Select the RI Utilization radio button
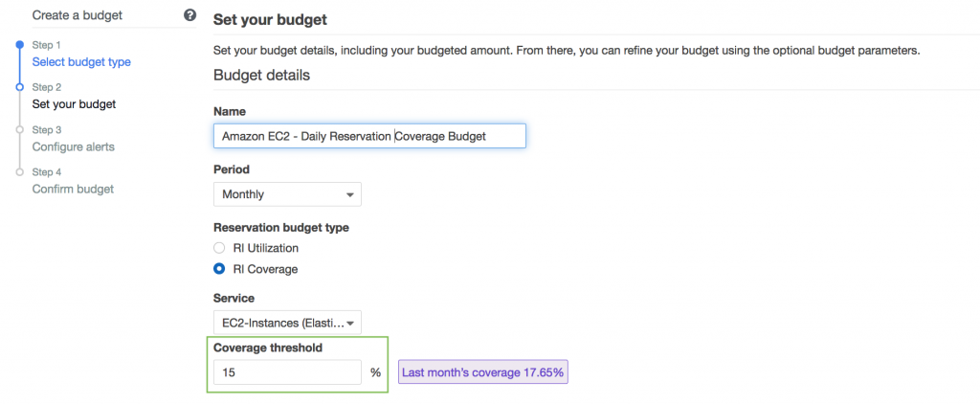 coord(219,248)
